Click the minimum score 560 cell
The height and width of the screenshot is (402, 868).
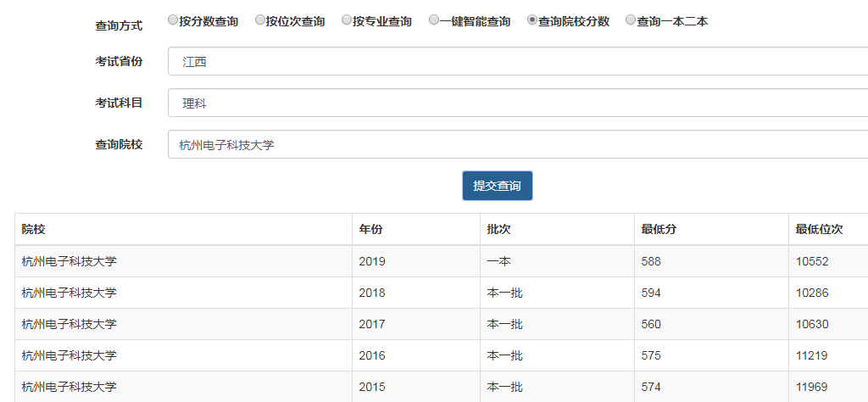coord(711,324)
